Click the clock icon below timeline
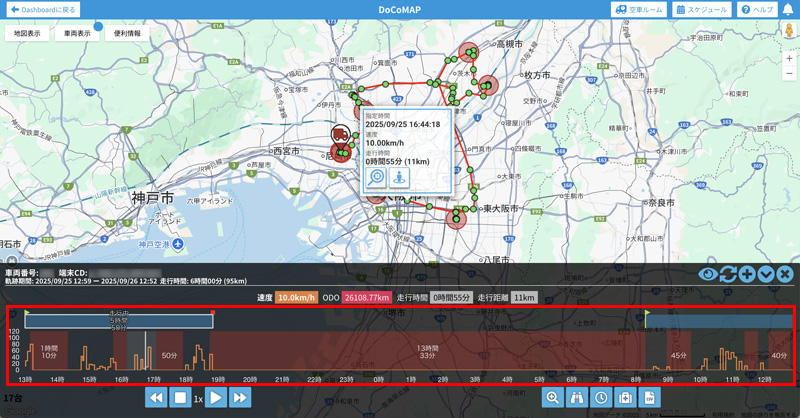800x418 pixels. (x=601, y=398)
